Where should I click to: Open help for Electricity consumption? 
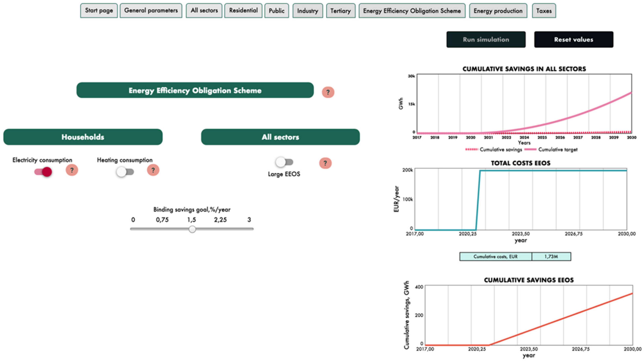click(x=72, y=170)
